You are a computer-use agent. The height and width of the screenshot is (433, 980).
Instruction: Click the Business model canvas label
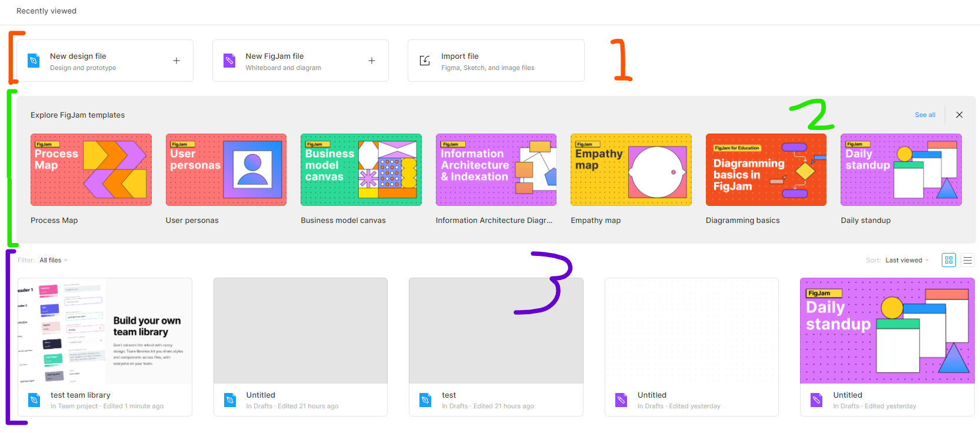[x=343, y=220]
